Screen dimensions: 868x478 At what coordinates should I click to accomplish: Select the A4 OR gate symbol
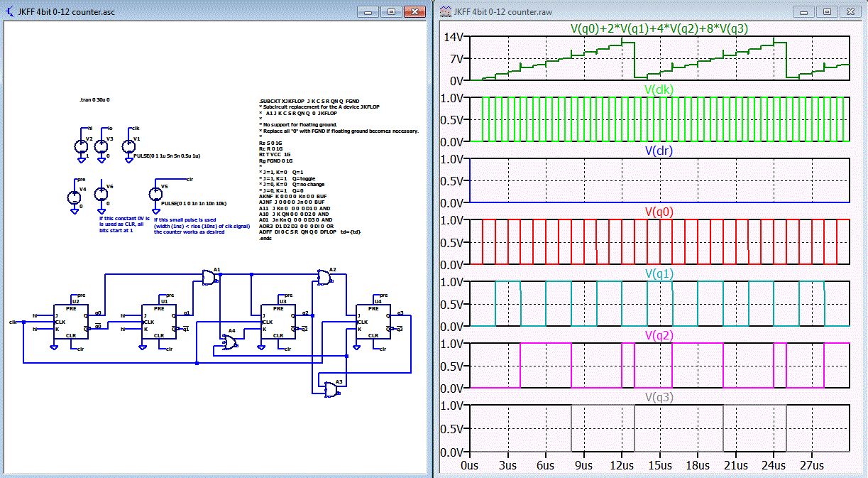[229, 342]
